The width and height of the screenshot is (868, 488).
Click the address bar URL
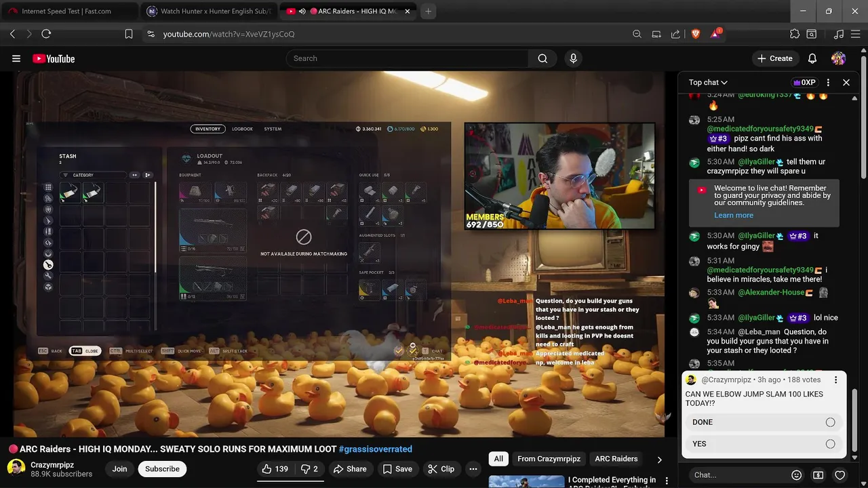pos(229,34)
